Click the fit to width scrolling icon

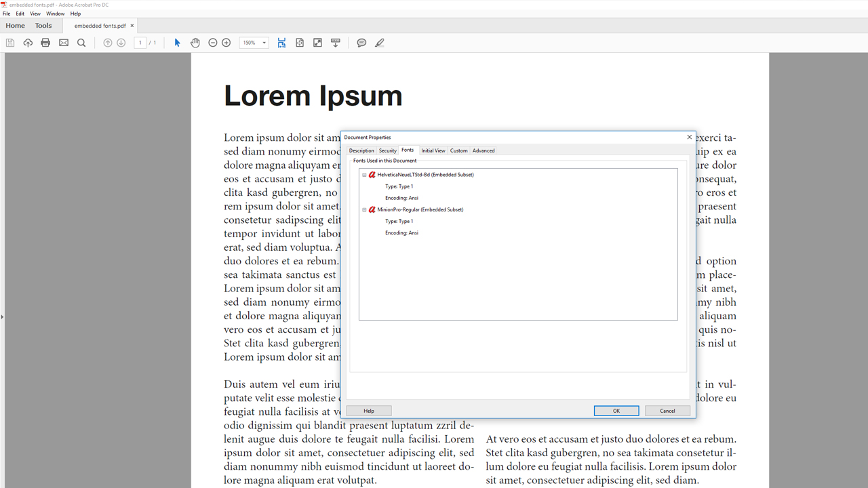point(281,43)
